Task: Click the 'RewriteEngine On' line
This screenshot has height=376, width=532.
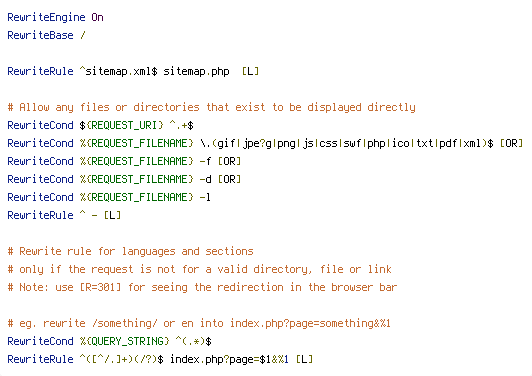Action: tap(55, 18)
